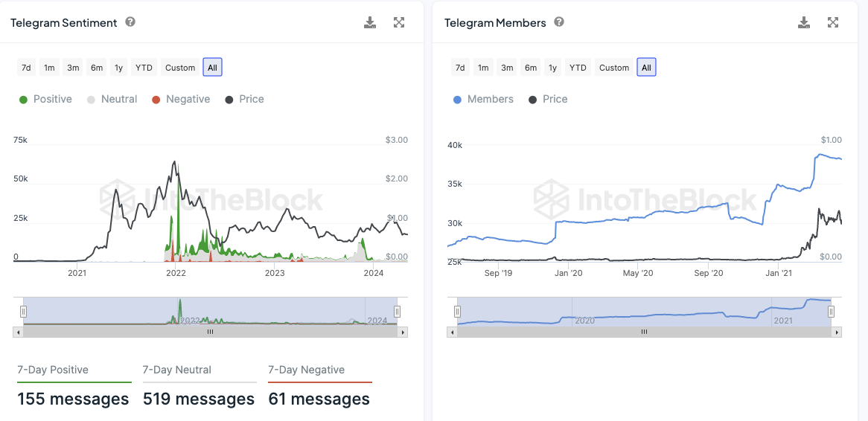Viewport: 868px width, 421px height.
Task: Toggle Negative series in Sentiment legend
Action: click(180, 99)
